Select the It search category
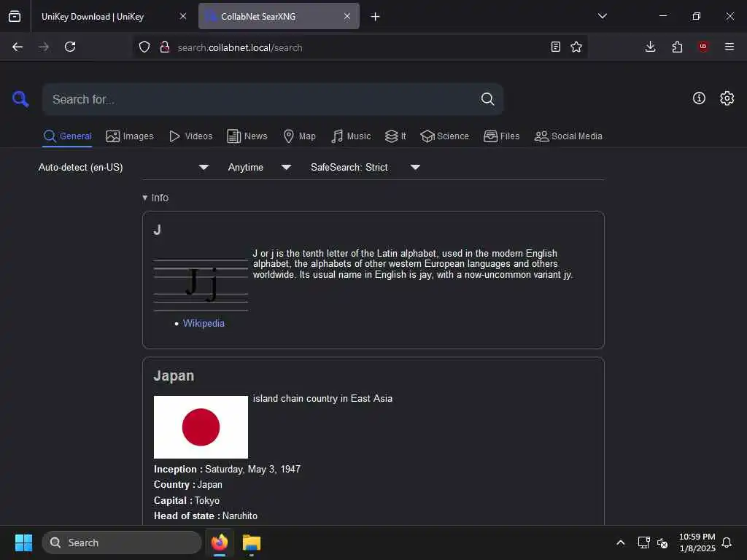The image size is (747, 560). 395,136
